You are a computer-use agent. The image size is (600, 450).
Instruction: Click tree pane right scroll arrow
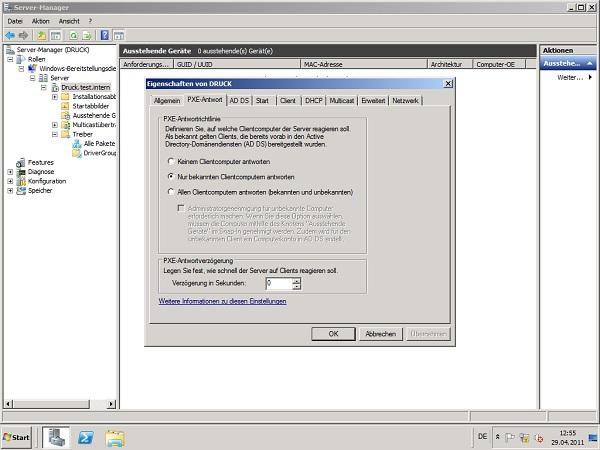111,404
